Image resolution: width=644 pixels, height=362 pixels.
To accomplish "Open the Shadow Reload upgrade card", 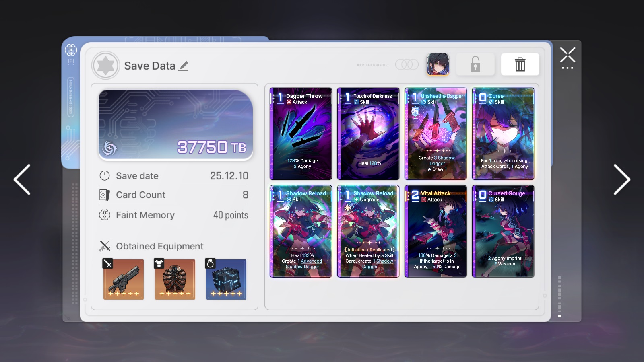I will point(368,231).
